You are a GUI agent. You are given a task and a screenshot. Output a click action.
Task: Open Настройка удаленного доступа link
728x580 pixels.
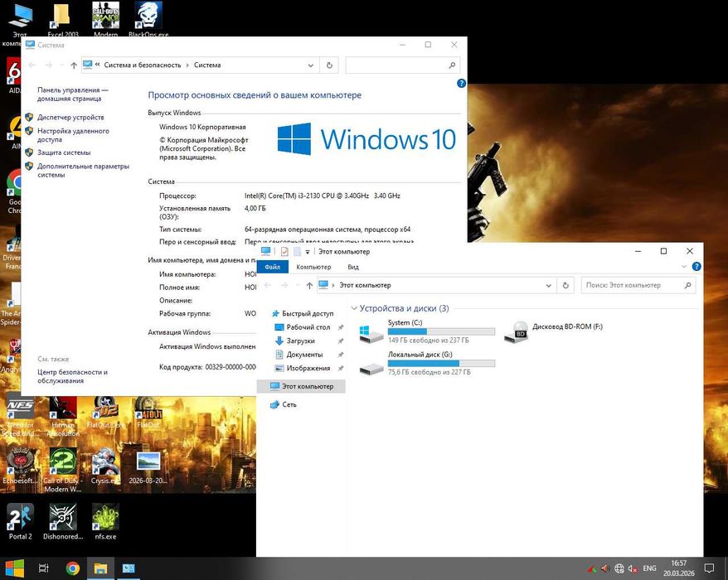click(x=73, y=135)
